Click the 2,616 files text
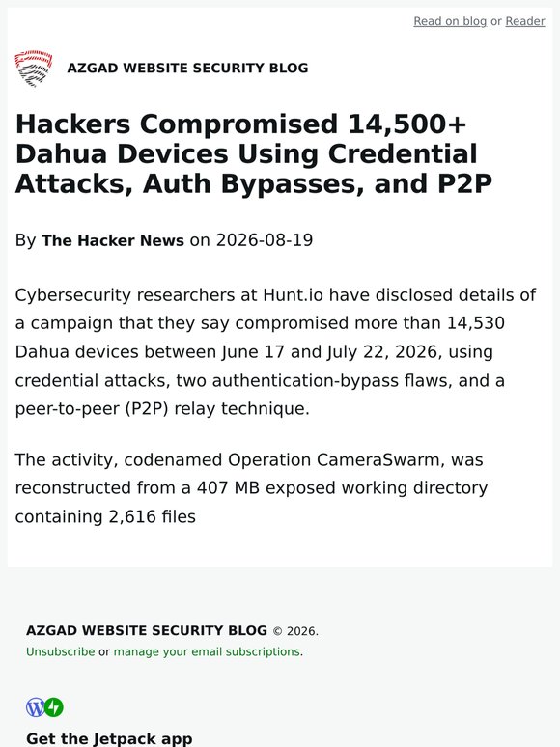The image size is (560, 747). 152,516
